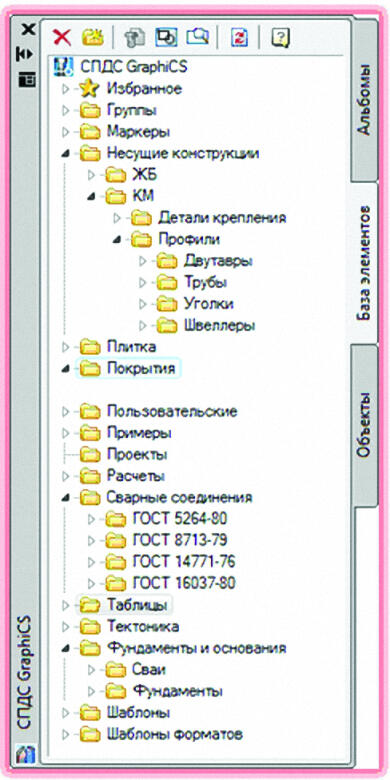Switch to the Альбомы tab
This screenshot has height=780, width=390.
364,99
